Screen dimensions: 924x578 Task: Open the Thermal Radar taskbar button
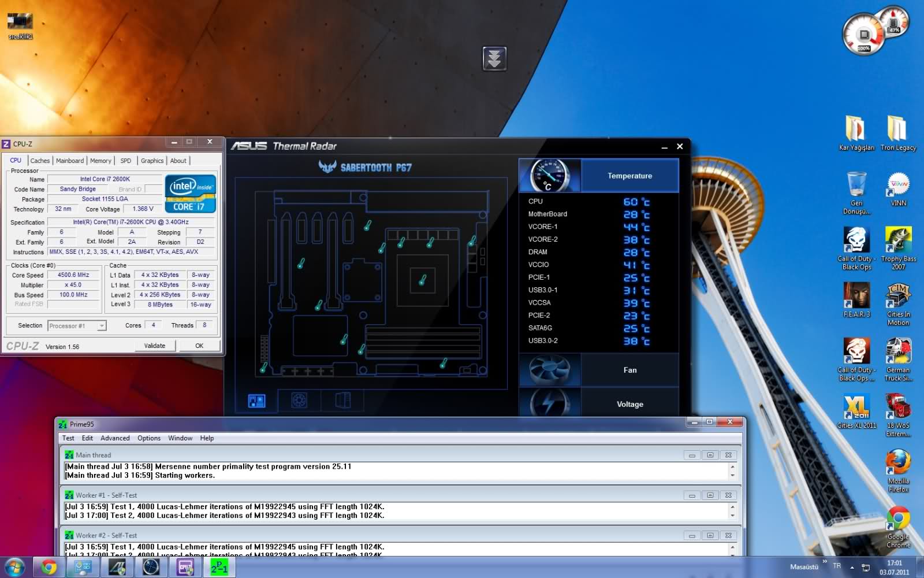click(151, 568)
